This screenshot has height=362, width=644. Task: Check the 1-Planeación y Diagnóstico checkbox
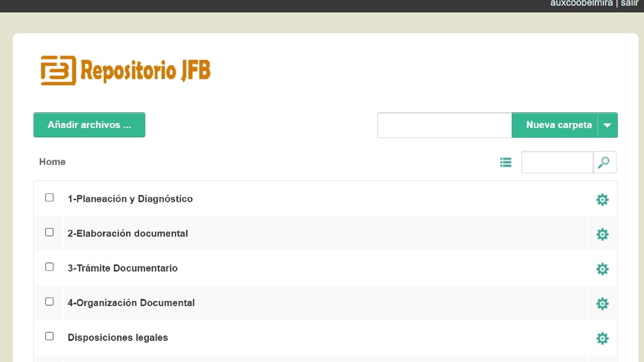[49, 198]
